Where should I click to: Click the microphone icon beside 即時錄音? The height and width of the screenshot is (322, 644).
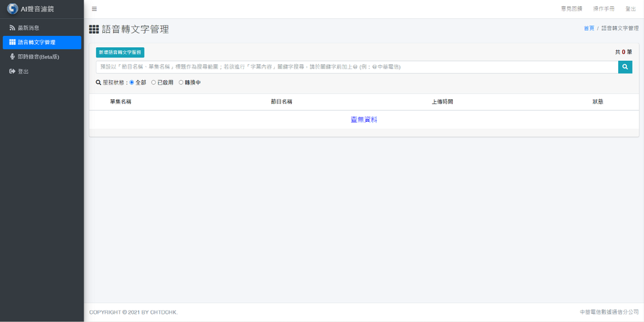coord(13,57)
